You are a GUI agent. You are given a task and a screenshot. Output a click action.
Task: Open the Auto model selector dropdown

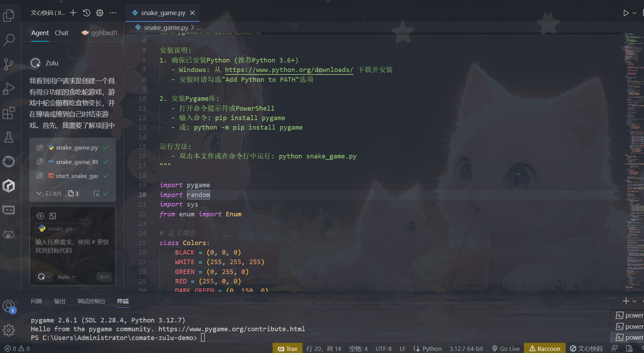coord(66,277)
